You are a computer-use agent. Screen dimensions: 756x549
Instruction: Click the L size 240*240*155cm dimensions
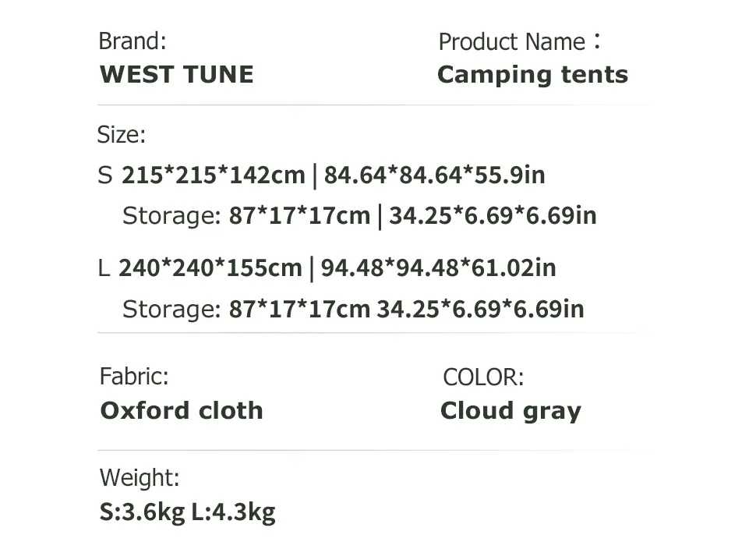(x=210, y=269)
